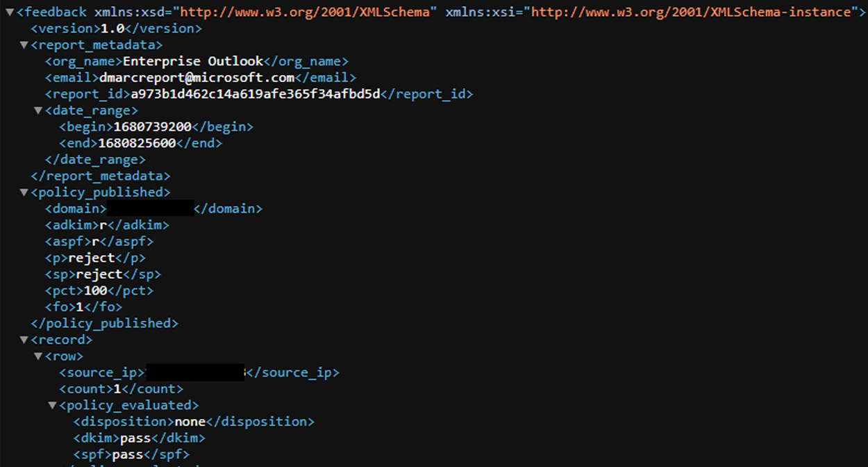
Task: Click the dkim pass result
Action: 136,439
